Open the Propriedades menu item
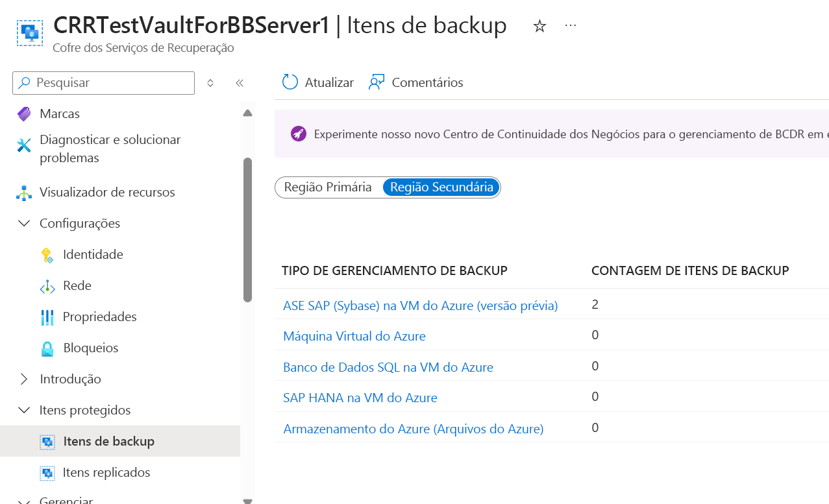Viewport: 829px width, 504px height. pos(99,317)
